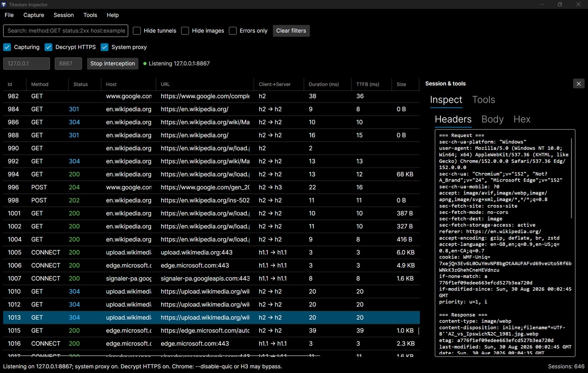Select CONNECT row 1006 edge.microsoft.com:443
The height and width of the screenshot is (373, 588).
[211, 265]
